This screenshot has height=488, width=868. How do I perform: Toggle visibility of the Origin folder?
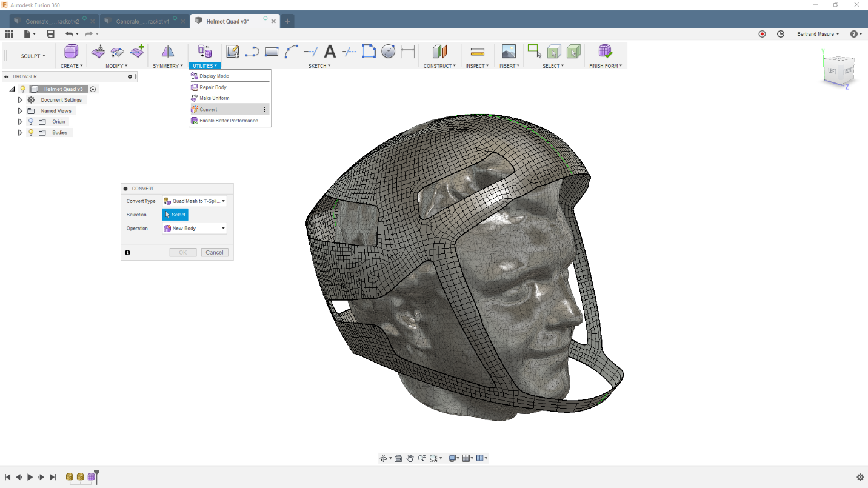tap(30, 121)
